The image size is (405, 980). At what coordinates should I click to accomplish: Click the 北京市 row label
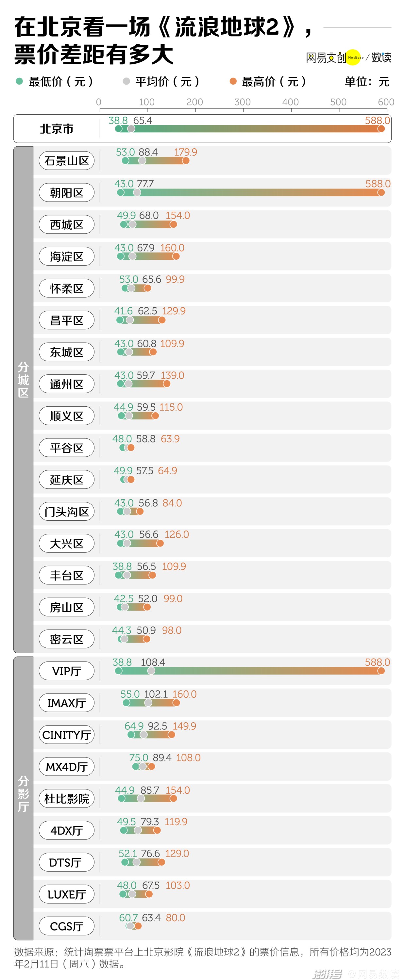click(57, 129)
